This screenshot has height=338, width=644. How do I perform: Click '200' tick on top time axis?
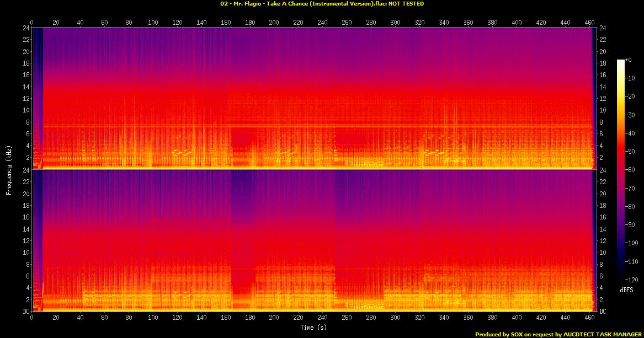pyautogui.click(x=274, y=23)
